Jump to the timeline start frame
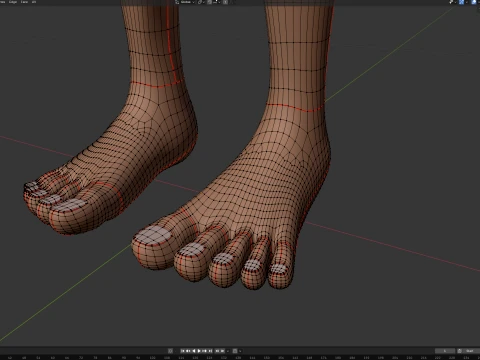 (183, 351)
